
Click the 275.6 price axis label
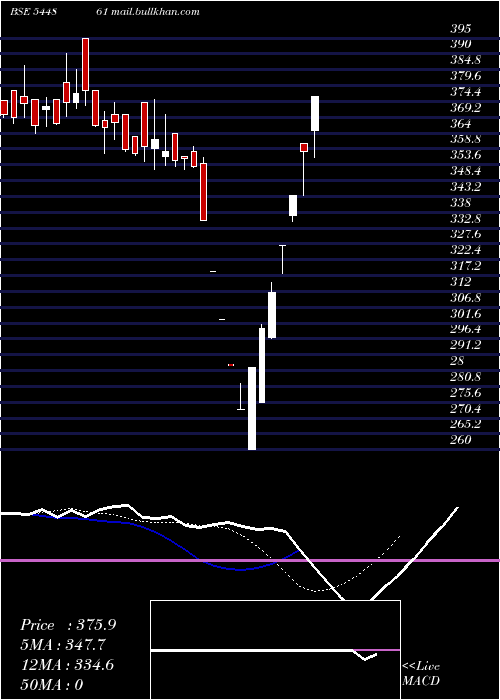coord(466,393)
